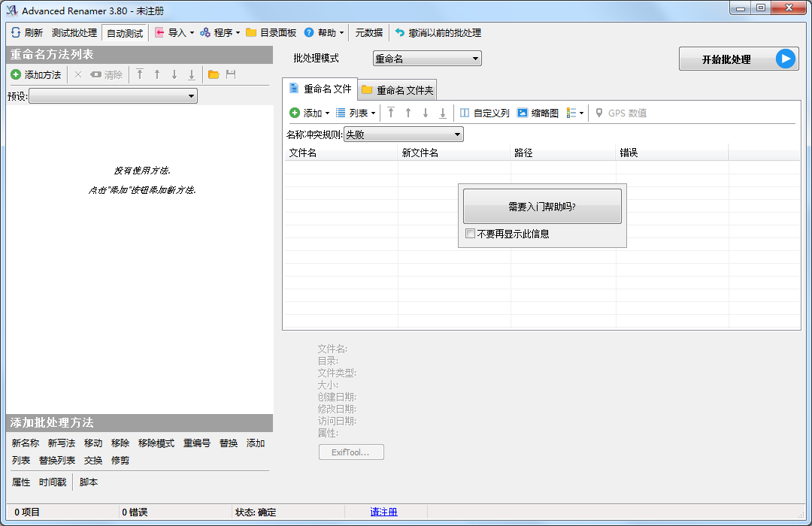Toggle the 自动测试 button

point(125,33)
